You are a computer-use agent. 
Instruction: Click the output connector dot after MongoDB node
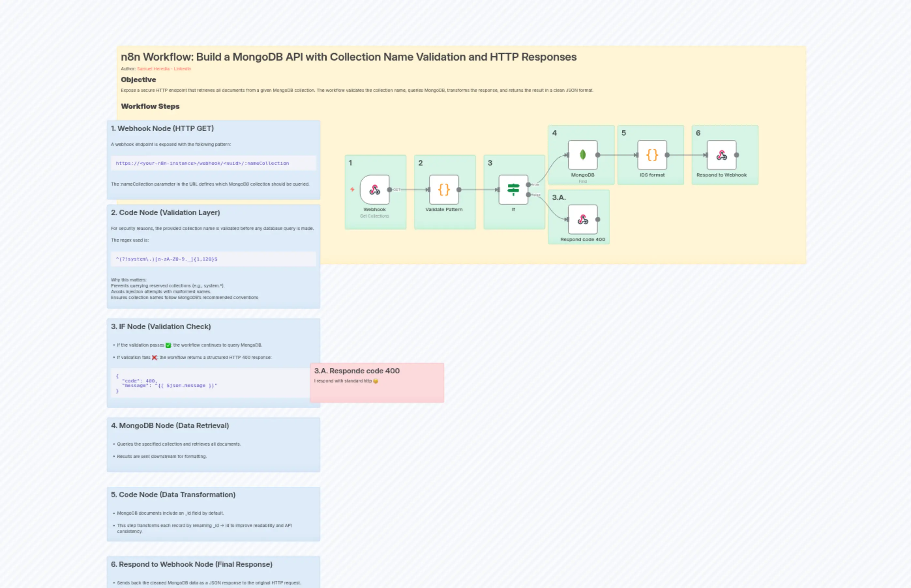pos(598,155)
